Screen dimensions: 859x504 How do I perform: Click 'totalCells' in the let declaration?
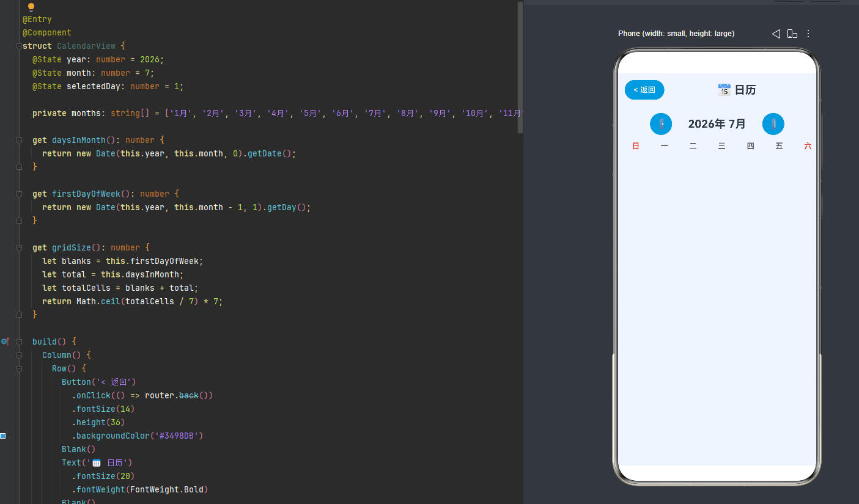(86, 288)
